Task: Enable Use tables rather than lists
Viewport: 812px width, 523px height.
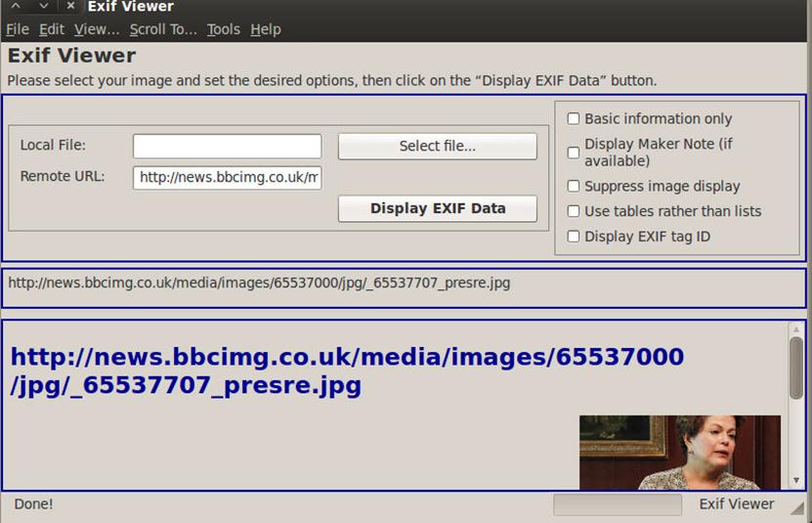Action: (574, 211)
